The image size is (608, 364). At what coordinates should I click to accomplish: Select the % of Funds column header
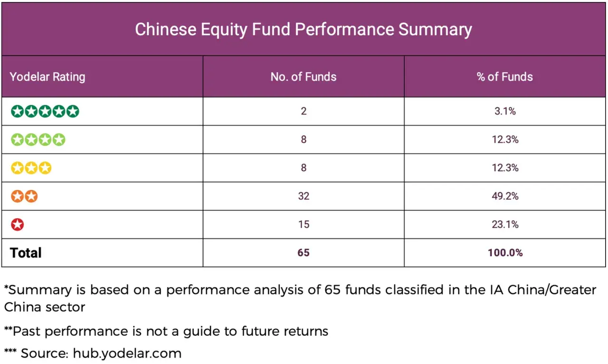point(505,77)
